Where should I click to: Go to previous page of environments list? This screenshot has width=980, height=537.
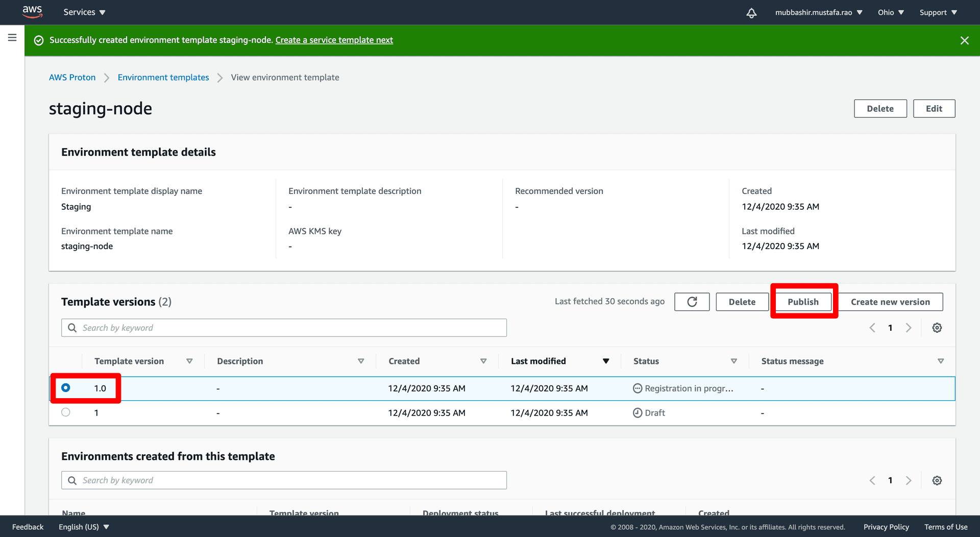click(872, 480)
